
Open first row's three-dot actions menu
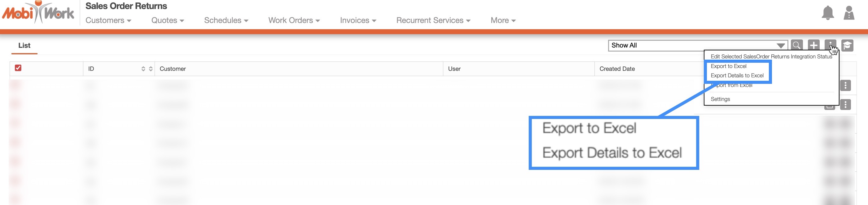click(845, 85)
